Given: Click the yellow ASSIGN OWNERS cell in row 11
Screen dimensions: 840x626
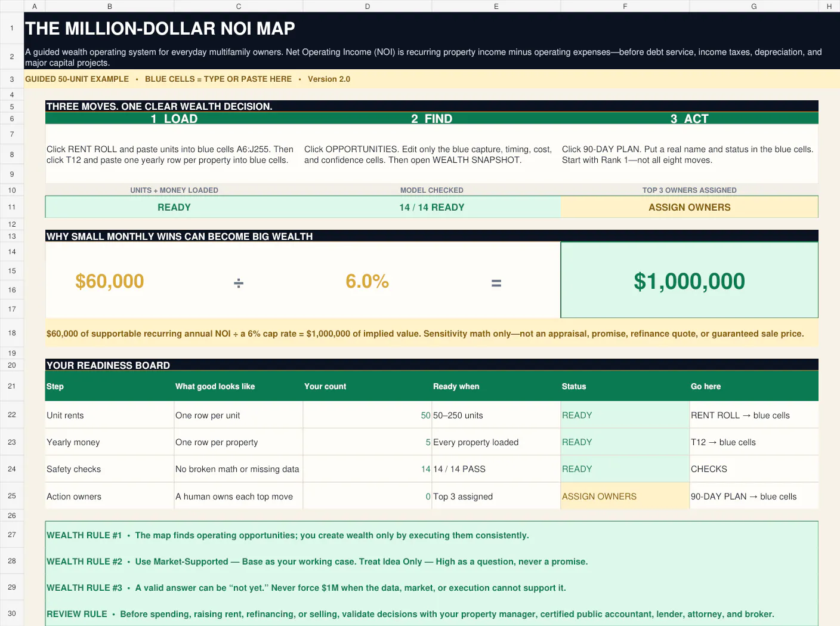Looking at the screenshot, I should [x=690, y=207].
